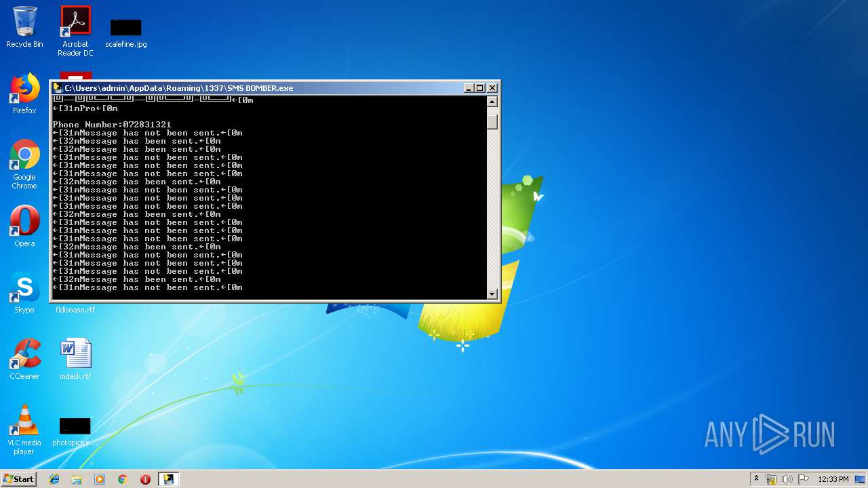Open Firefox desktop shortcut

pyautogui.click(x=24, y=94)
